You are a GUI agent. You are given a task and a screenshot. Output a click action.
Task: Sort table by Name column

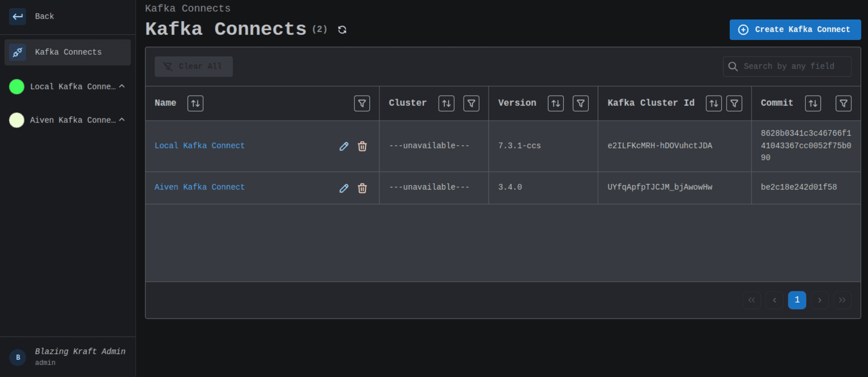pyautogui.click(x=195, y=103)
